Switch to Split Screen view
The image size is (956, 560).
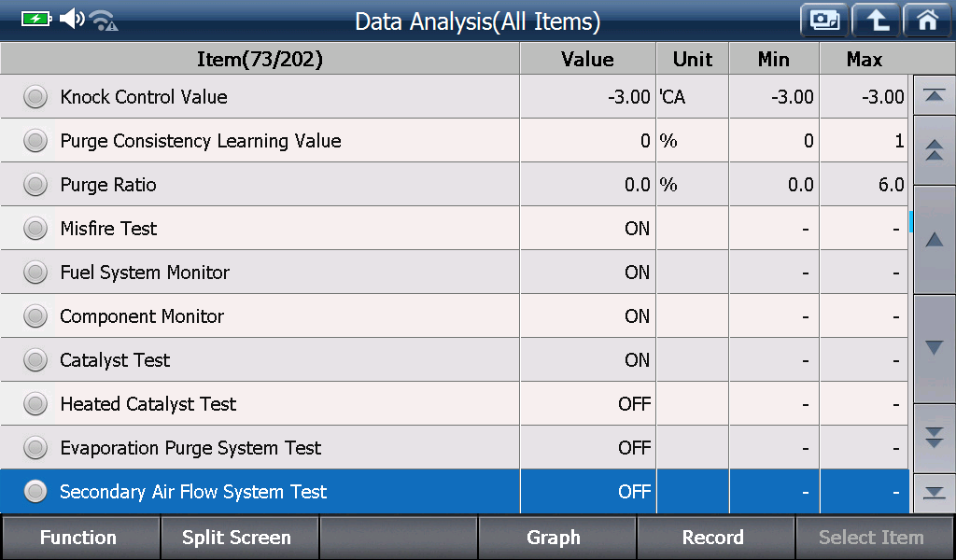(238, 538)
